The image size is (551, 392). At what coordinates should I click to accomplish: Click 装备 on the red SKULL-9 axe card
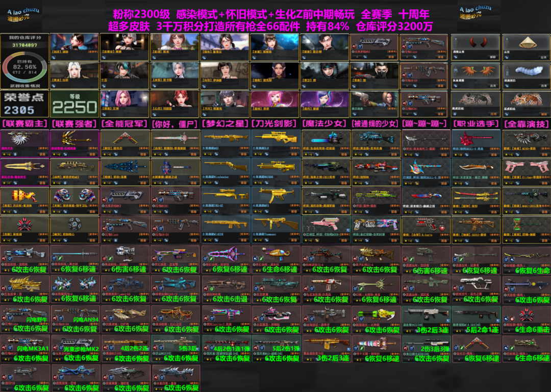pyautogui.click(x=494, y=154)
